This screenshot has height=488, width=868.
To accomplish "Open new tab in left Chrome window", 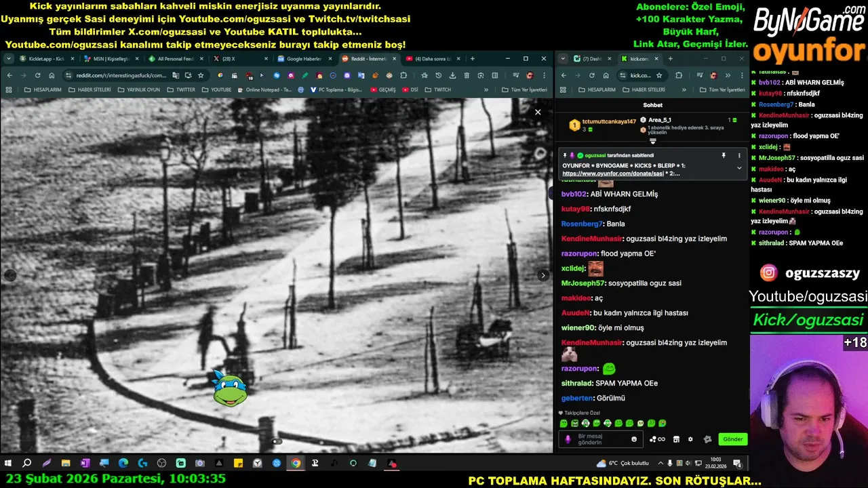I will pos(473,59).
